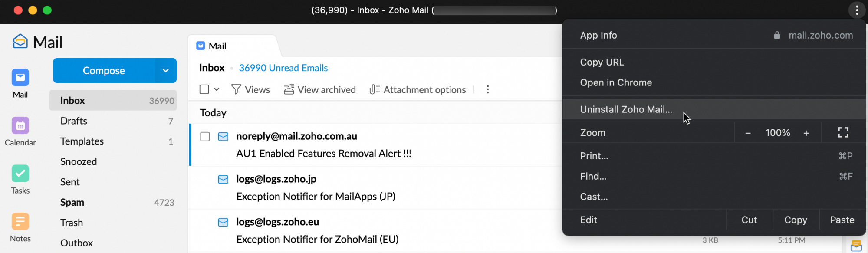This screenshot has width=868, height=253.
Task: Click the Compose button
Action: (x=104, y=70)
